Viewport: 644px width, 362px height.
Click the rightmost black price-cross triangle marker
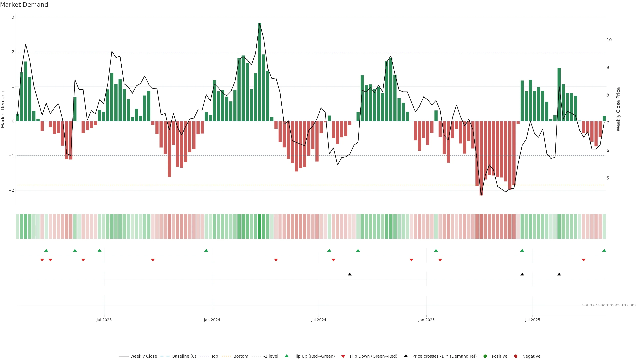[559, 274]
